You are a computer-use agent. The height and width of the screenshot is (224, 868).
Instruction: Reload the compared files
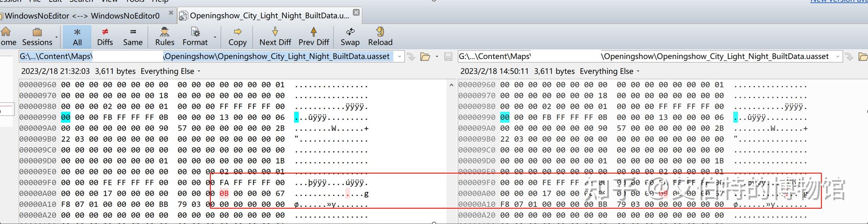click(x=380, y=37)
